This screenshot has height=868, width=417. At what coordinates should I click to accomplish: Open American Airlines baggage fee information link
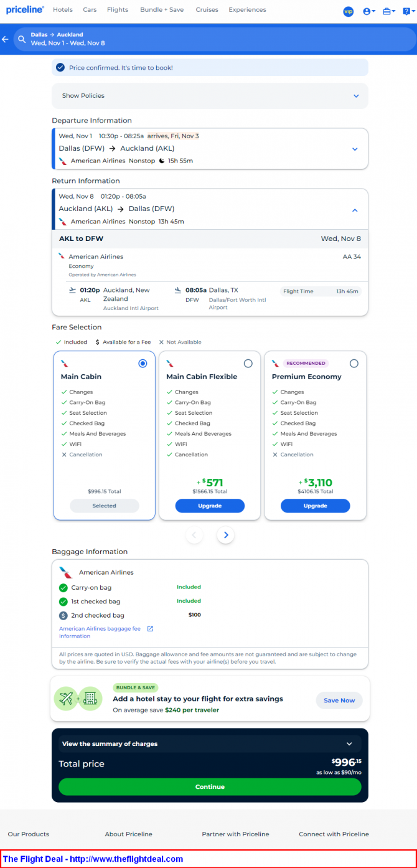pos(100,633)
